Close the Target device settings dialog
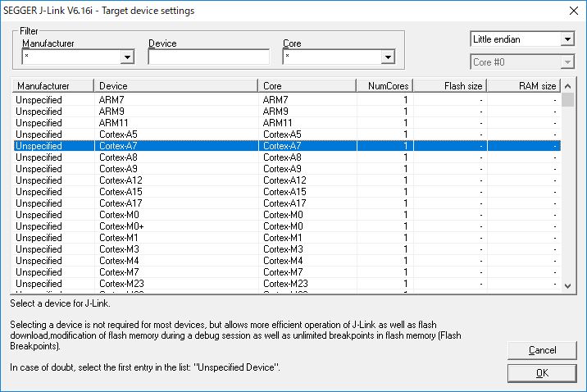Viewport: 587px width, 392px height. [574, 11]
